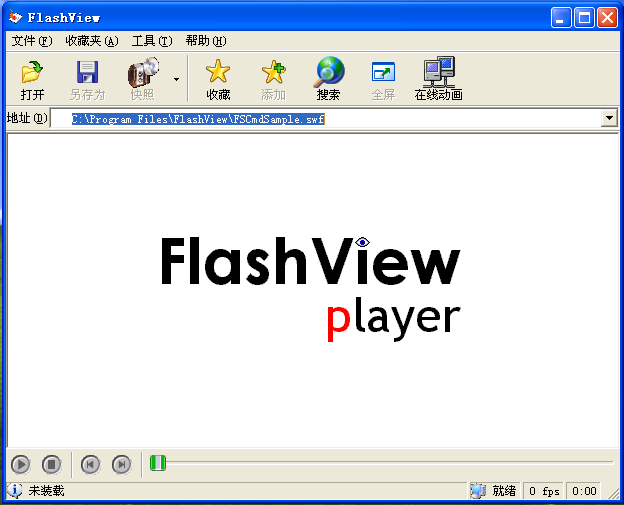Screen dimensions: 624x505
Task: Expand the 快照 snapshot dropdown arrow
Action: tap(176, 79)
